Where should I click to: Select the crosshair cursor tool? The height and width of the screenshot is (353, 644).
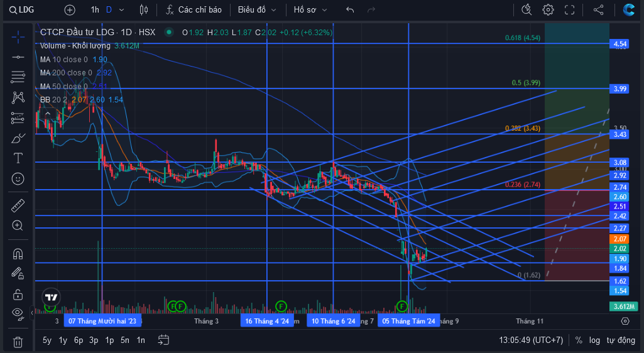click(18, 37)
